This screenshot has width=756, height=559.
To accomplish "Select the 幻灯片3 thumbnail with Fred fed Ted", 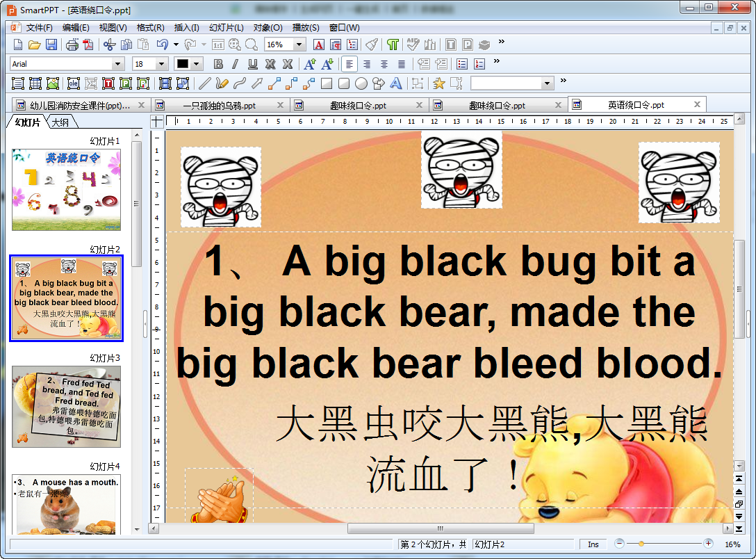I will 67,407.
